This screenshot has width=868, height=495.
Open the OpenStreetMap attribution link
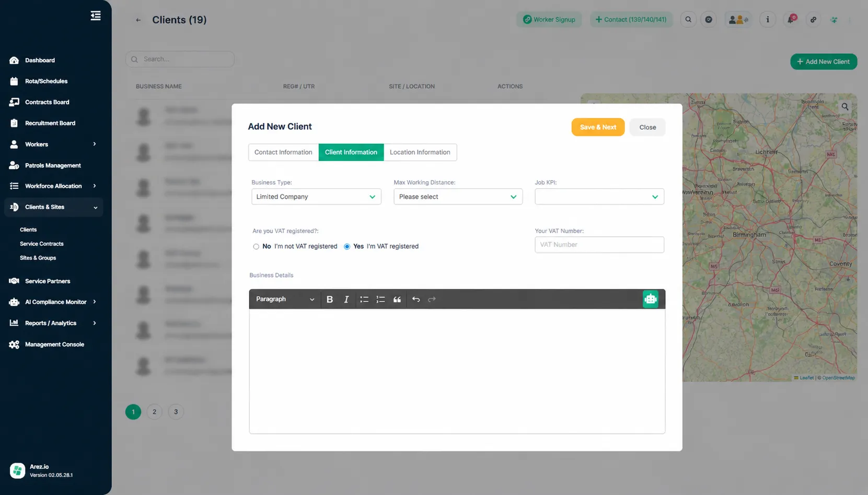pyautogui.click(x=838, y=378)
